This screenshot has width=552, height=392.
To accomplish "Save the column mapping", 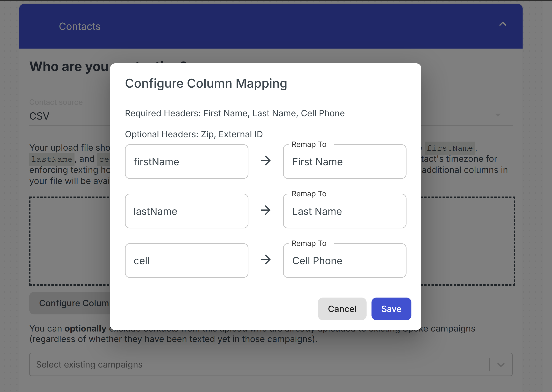I will tap(391, 309).
